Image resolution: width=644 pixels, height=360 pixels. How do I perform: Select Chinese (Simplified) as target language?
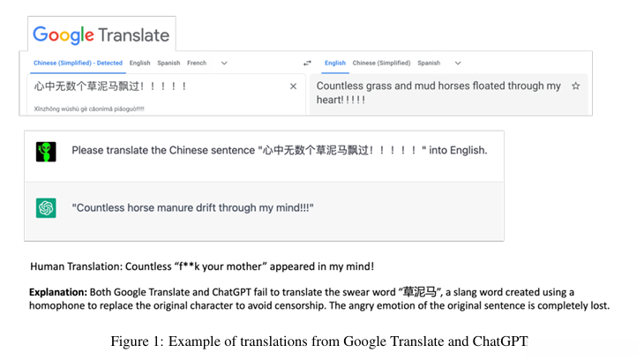pyautogui.click(x=382, y=63)
